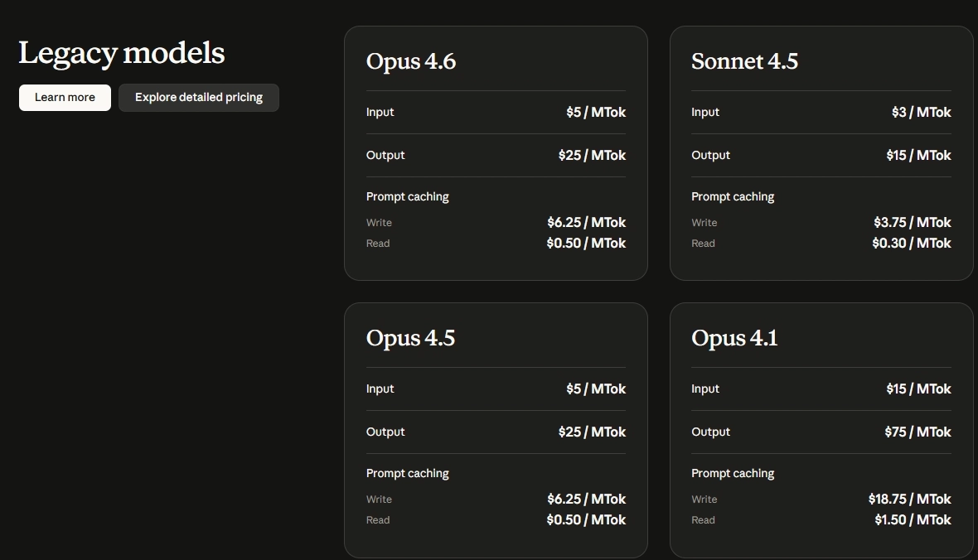
Task: Select the Opus 4.6 card title
Action: tap(411, 61)
